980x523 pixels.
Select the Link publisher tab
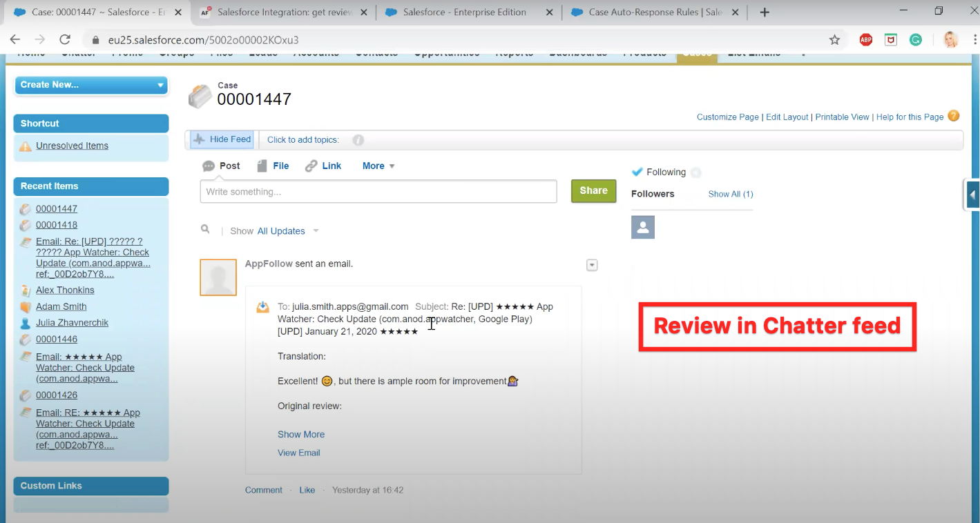pos(323,166)
